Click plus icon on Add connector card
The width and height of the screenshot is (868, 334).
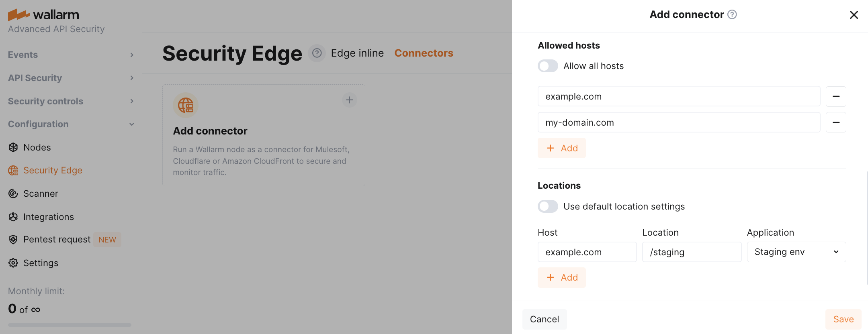[349, 100]
